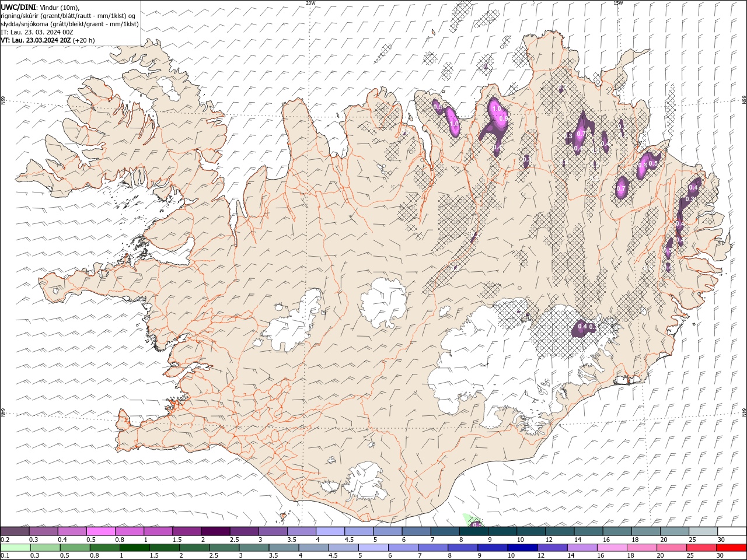Viewport: 747px width, 560px height.
Task: Click the "15W" longitude label at the top
Action: pos(618,3)
